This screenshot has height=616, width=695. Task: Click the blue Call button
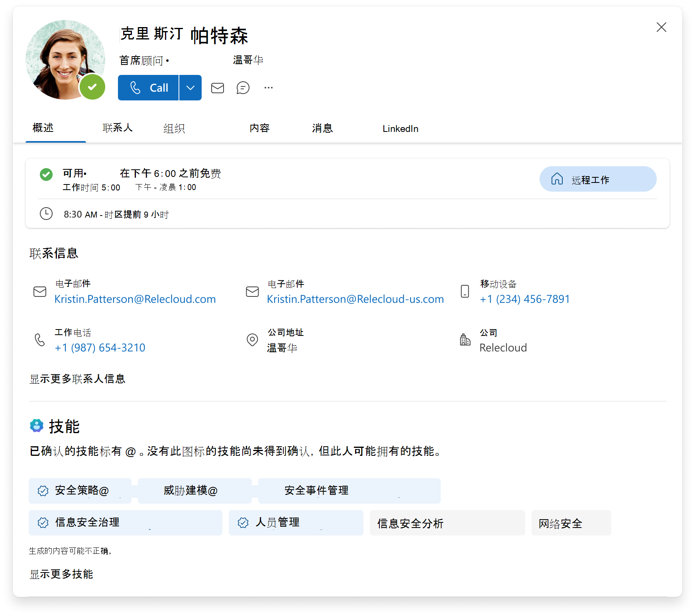coord(148,88)
